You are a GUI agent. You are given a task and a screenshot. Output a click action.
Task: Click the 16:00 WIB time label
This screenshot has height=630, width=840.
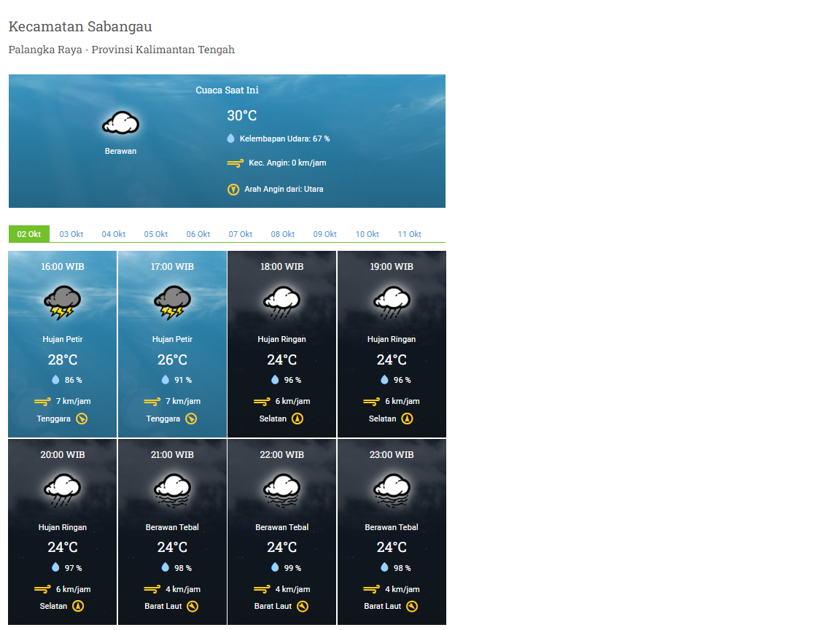(62, 267)
